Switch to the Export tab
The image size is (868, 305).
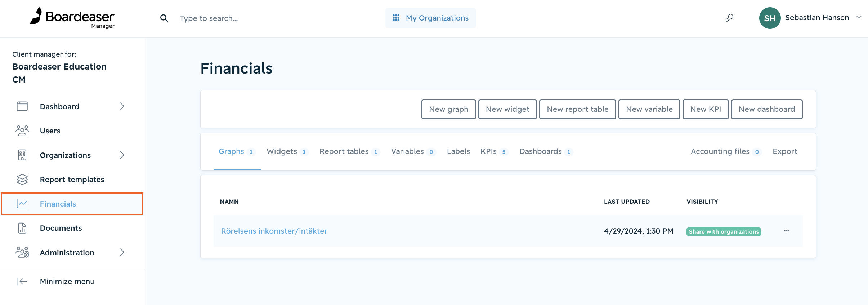[x=785, y=151]
